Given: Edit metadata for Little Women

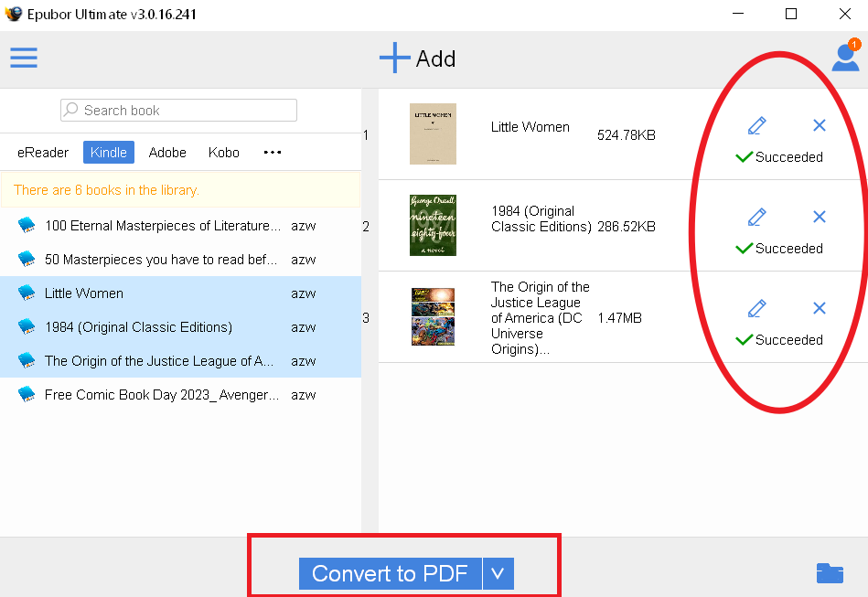Looking at the screenshot, I should [x=756, y=125].
